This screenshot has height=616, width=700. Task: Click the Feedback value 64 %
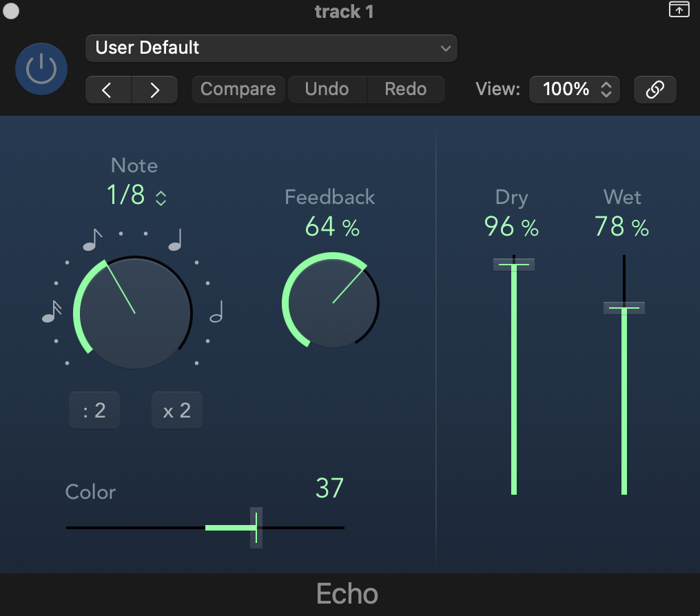(x=332, y=226)
